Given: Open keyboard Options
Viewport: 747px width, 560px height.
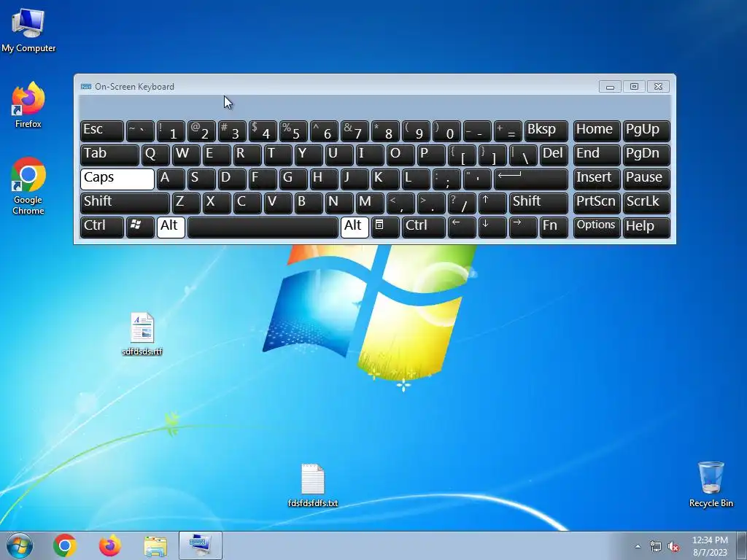Looking at the screenshot, I should [597, 227].
